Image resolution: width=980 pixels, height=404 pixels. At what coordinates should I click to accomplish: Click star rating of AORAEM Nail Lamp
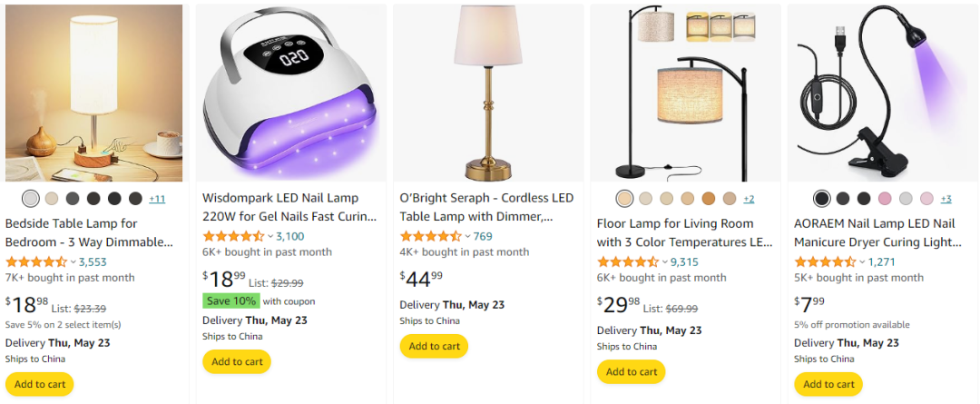(825, 261)
